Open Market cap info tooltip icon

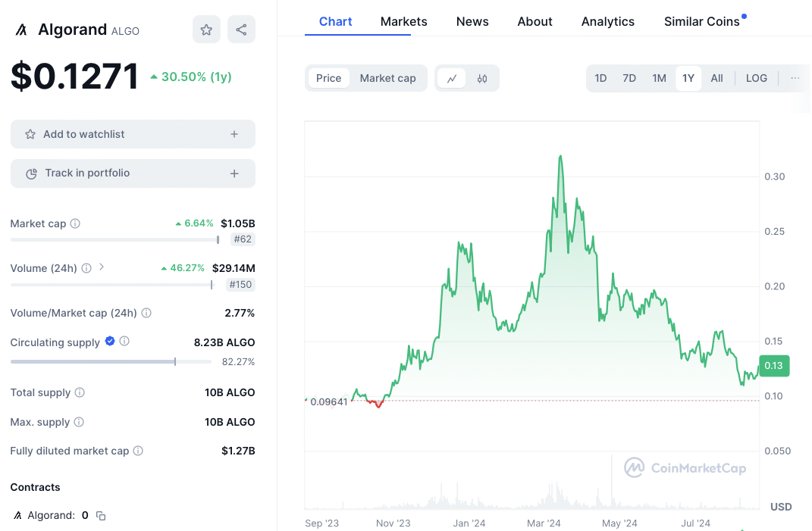[x=75, y=223]
